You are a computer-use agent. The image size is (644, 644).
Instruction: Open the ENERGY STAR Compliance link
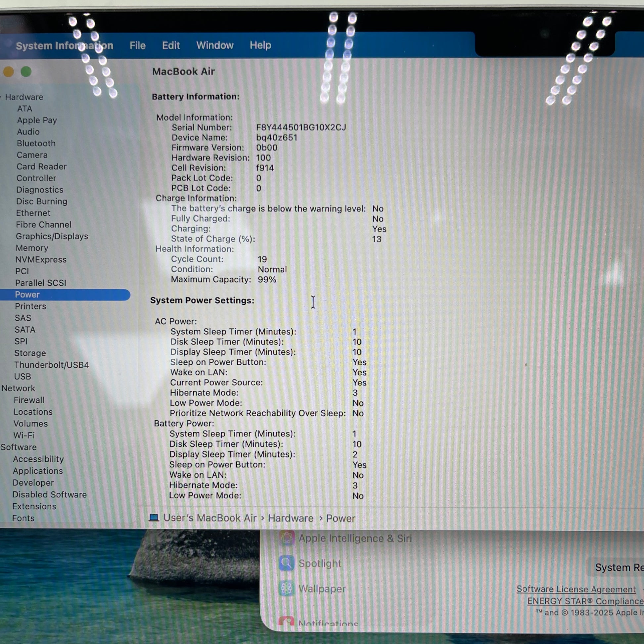585,601
